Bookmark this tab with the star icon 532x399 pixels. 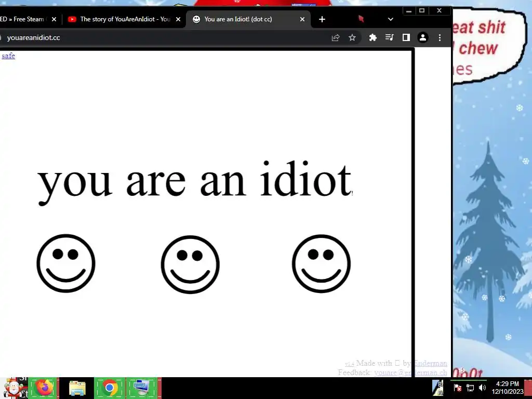click(x=352, y=37)
